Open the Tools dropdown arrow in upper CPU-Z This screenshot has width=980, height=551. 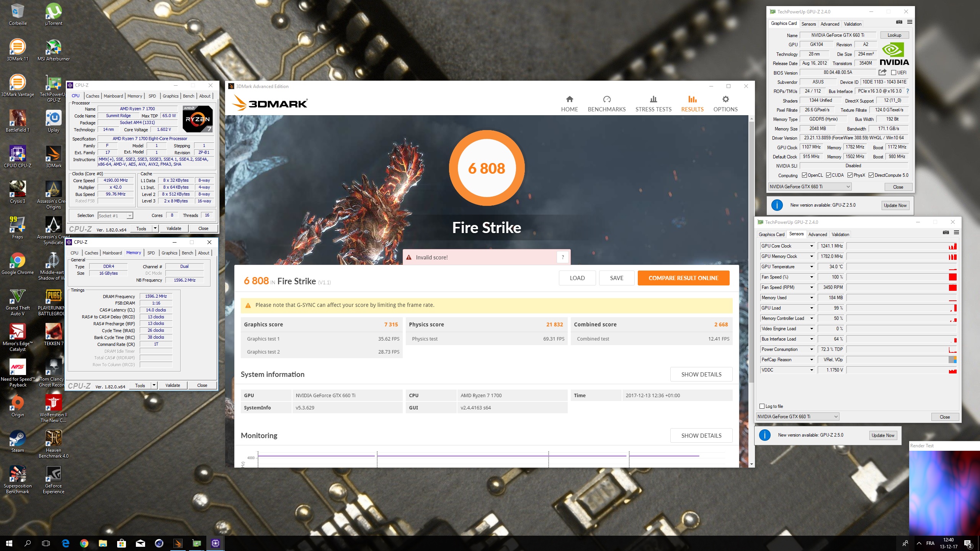[155, 228]
